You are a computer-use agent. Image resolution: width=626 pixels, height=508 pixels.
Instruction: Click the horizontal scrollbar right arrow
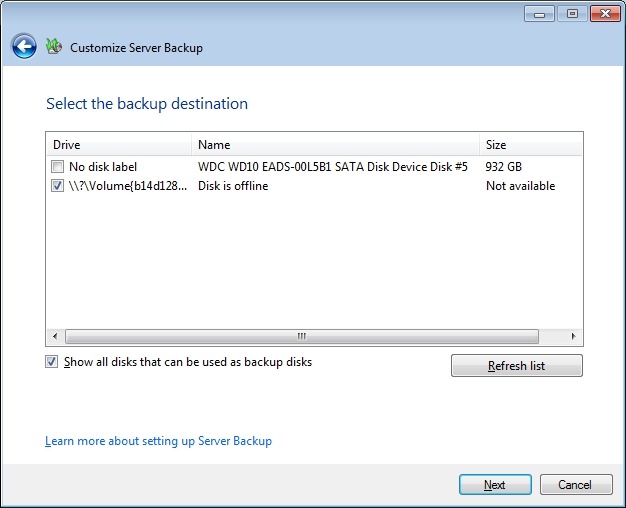coord(573,337)
